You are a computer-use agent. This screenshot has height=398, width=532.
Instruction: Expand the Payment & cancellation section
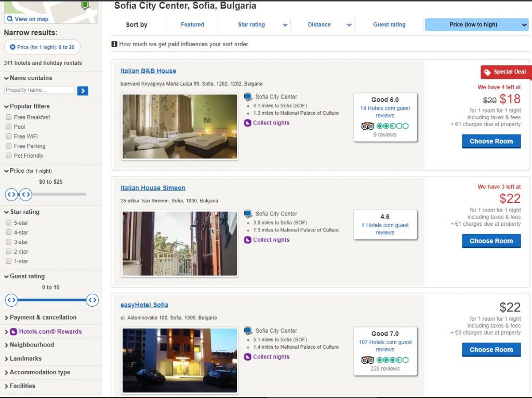click(43, 318)
